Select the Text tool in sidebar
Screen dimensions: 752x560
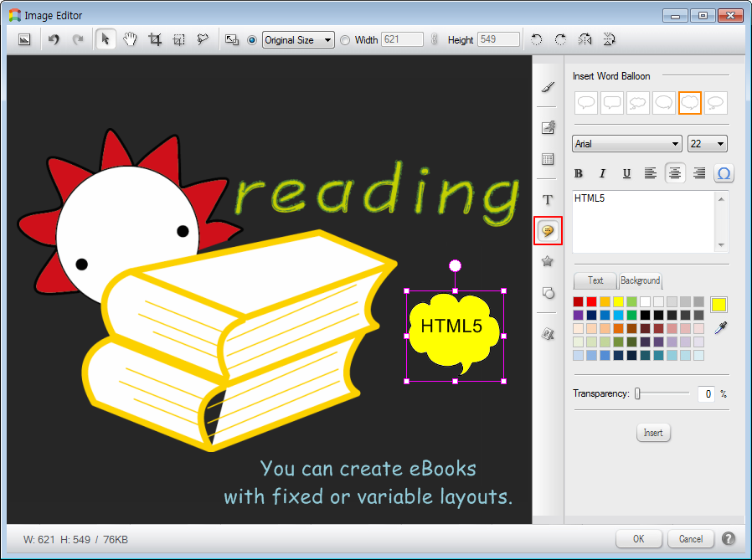tap(548, 199)
